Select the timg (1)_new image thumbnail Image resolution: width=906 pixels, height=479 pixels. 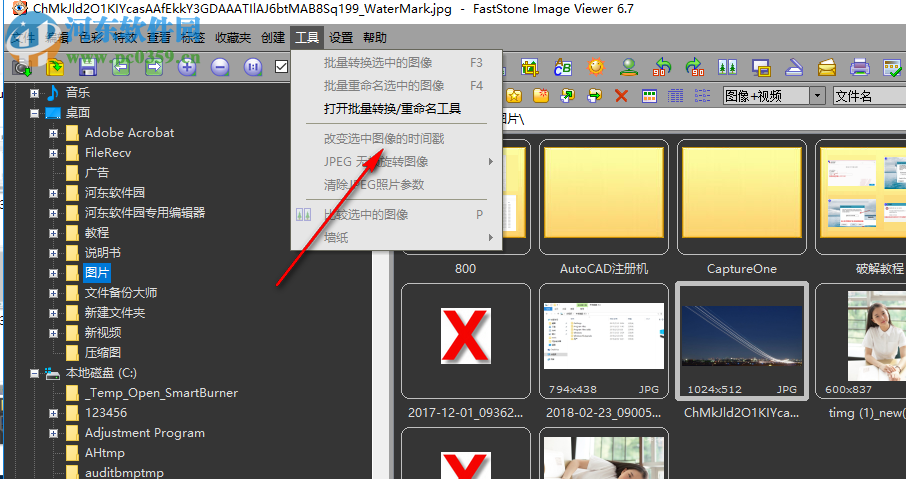pos(861,341)
